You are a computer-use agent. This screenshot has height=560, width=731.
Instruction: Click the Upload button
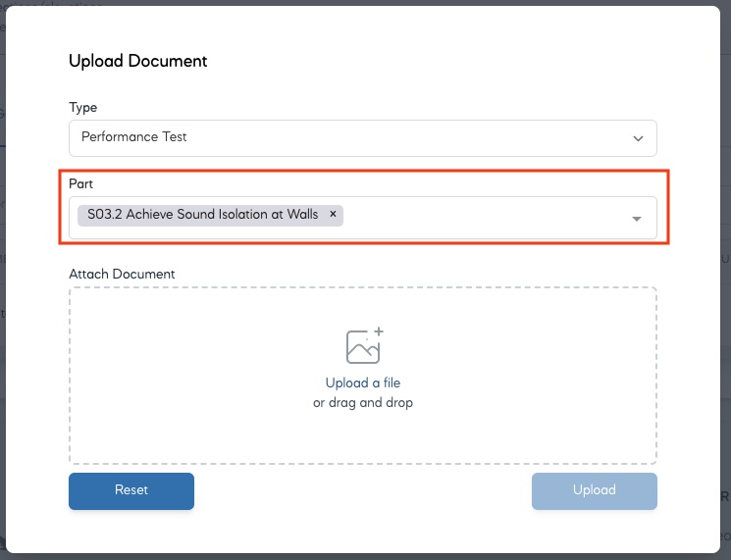[595, 491]
